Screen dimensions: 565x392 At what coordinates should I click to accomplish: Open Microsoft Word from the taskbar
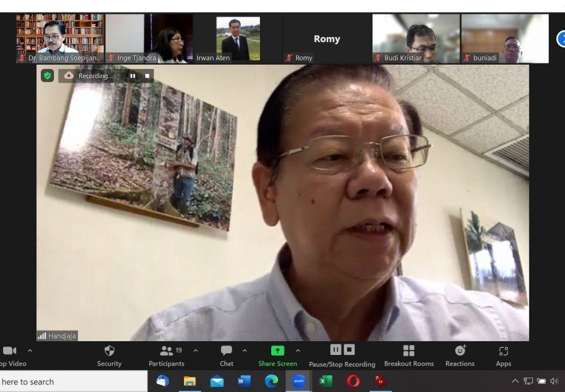[x=244, y=381]
